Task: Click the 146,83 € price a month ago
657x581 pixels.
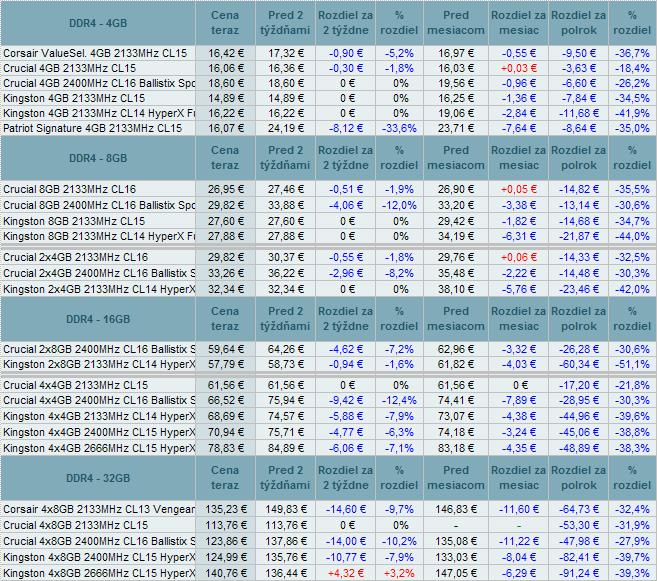Action: (456, 509)
